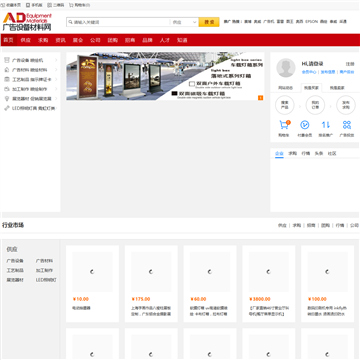Click the orange indicator on banner corner
Screen dimensions: 360x360
coord(261,98)
